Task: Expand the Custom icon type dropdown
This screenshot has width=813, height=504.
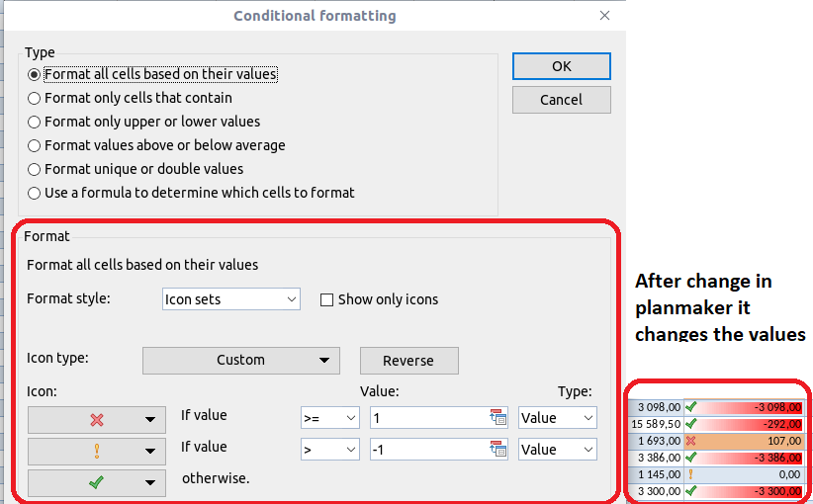Action: coord(241,361)
